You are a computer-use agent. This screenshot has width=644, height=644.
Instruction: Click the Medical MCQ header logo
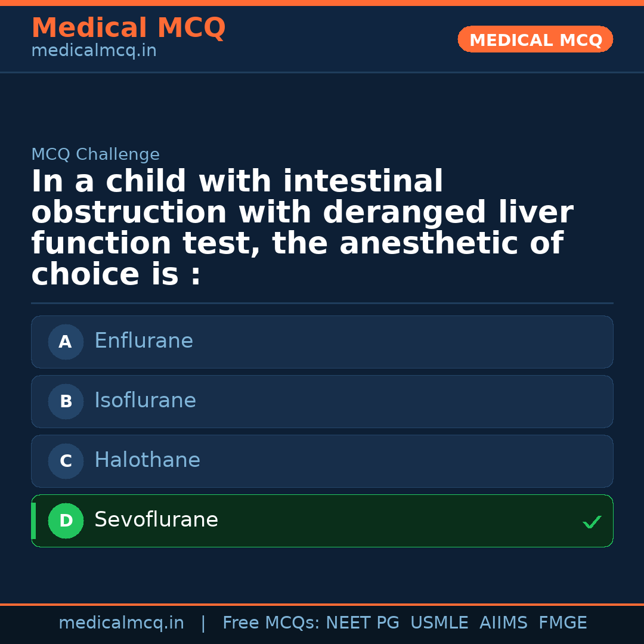(129, 28)
